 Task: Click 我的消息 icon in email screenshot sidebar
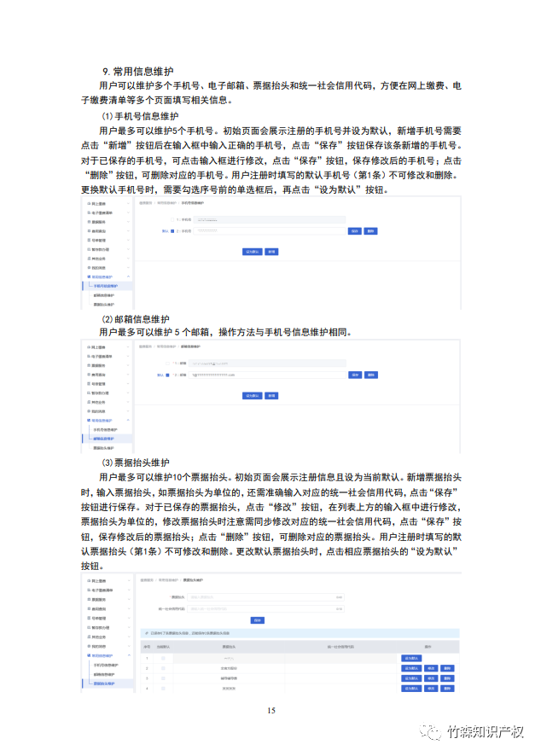[x=89, y=412]
